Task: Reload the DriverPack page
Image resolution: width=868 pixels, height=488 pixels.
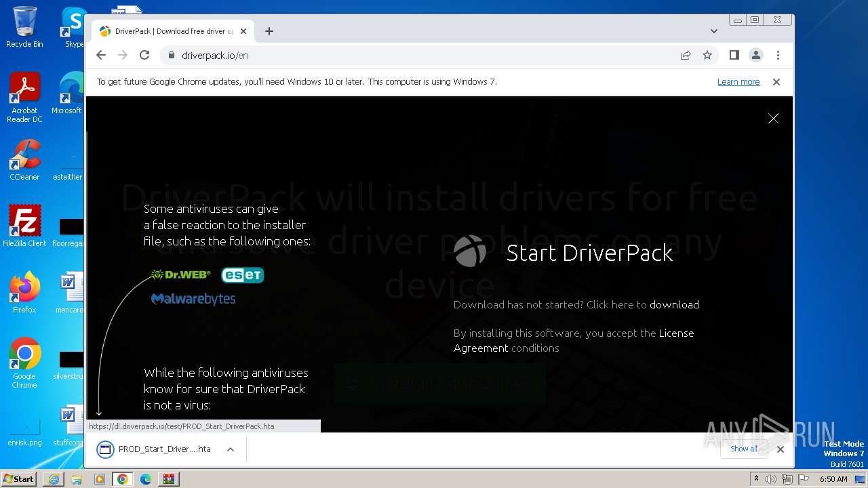Action: (x=144, y=56)
